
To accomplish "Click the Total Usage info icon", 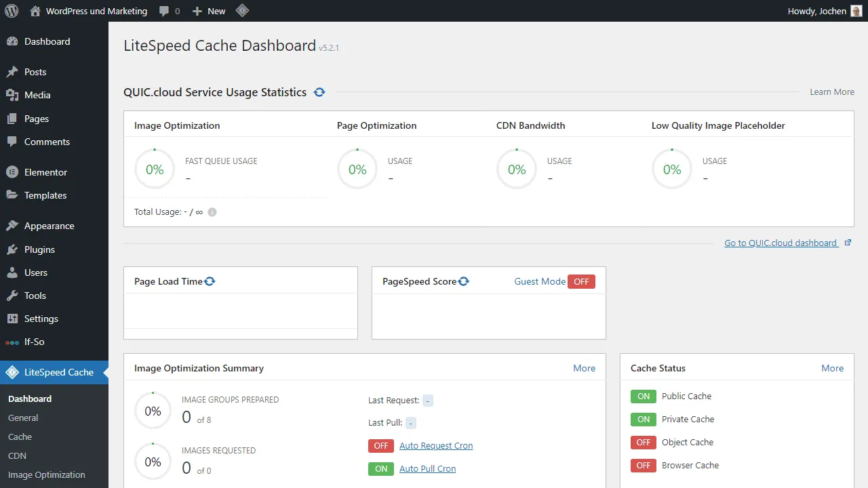I will point(212,212).
